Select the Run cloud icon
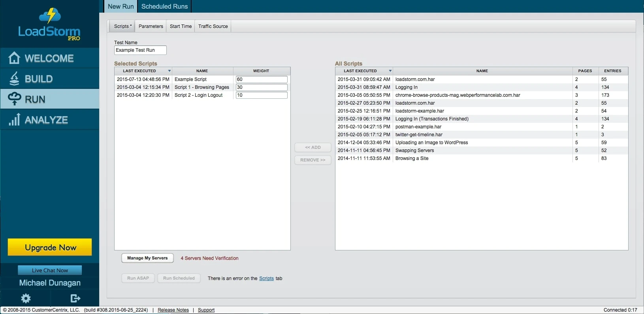This screenshot has height=314, width=644. [x=14, y=99]
